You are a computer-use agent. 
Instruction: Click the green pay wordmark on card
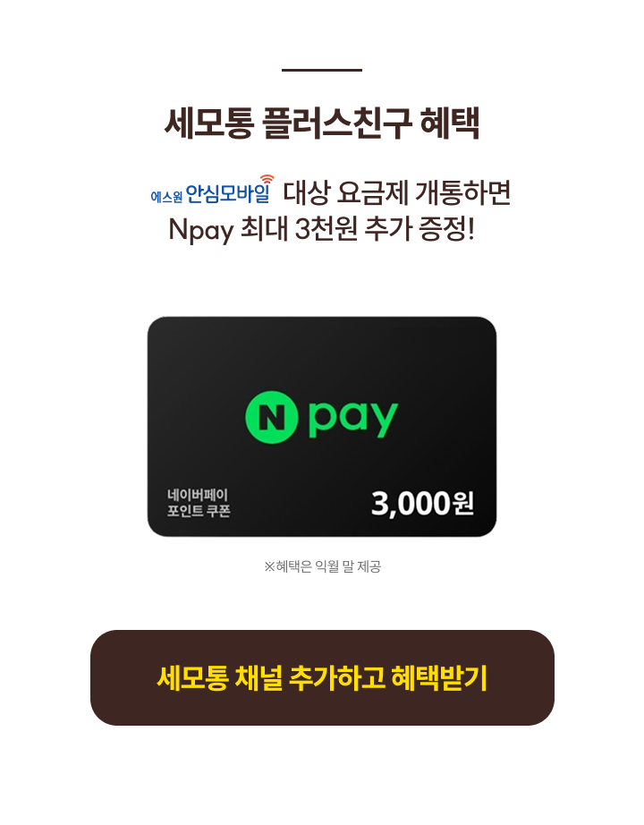pyautogui.click(x=353, y=420)
